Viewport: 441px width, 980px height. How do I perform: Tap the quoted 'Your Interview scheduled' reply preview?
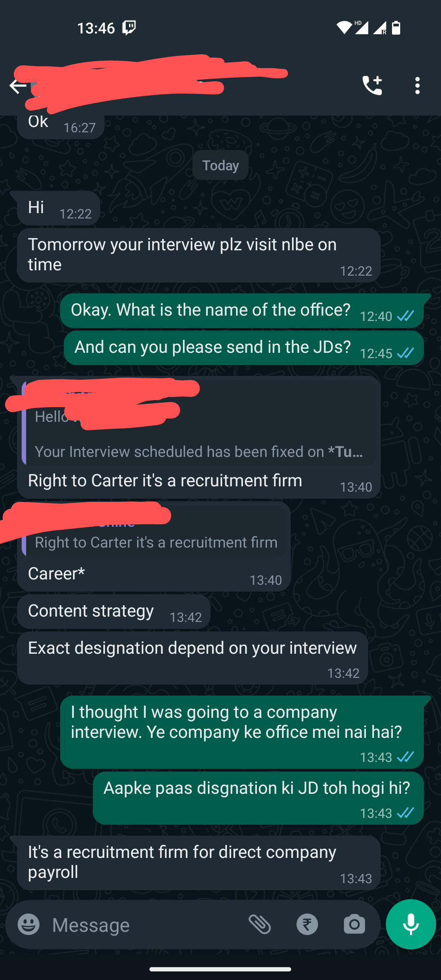(199, 423)
